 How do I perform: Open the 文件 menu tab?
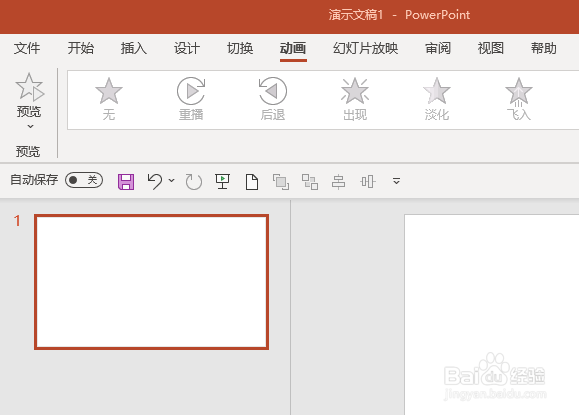click(x=27, y=48)
